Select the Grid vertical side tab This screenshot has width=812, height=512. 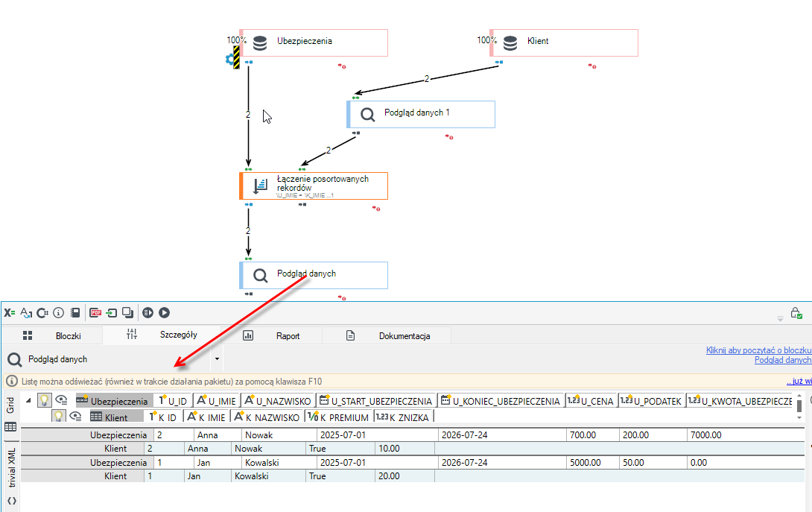[11, 405]
